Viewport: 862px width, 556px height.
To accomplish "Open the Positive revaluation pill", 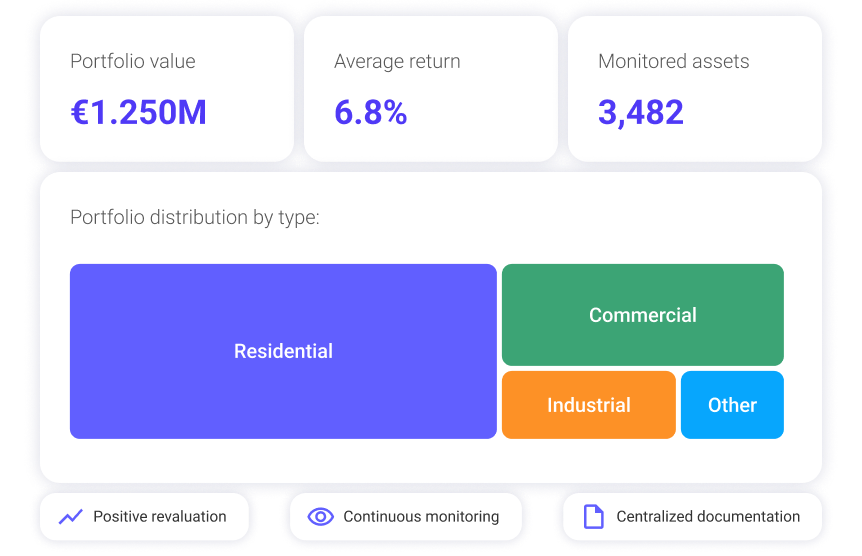I will [x=145, y=516].
